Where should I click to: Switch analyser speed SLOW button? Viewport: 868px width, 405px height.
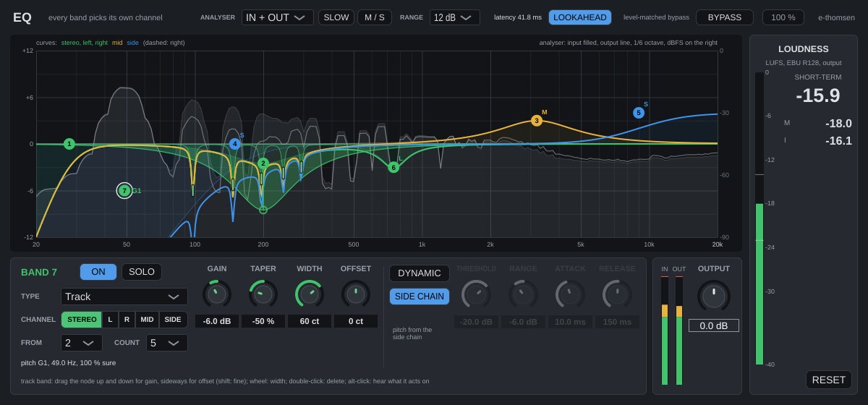click(336, 17)
